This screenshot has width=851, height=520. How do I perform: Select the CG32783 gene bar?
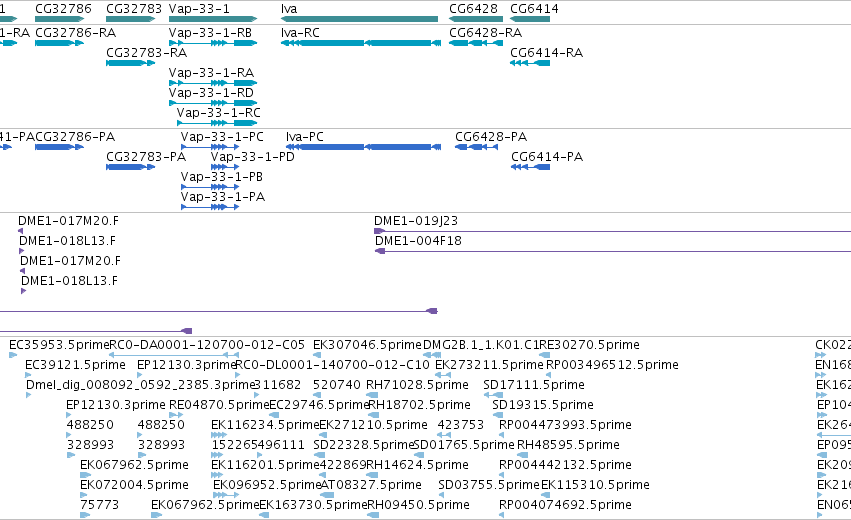point(131,19)
